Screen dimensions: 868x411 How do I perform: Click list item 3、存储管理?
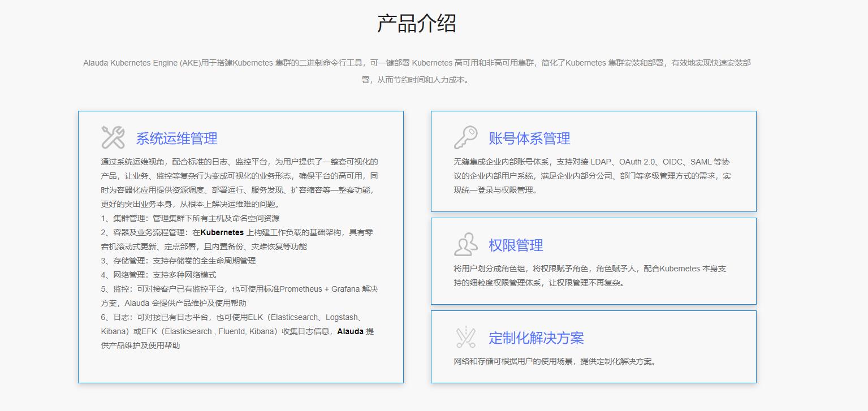coord(179,261)
